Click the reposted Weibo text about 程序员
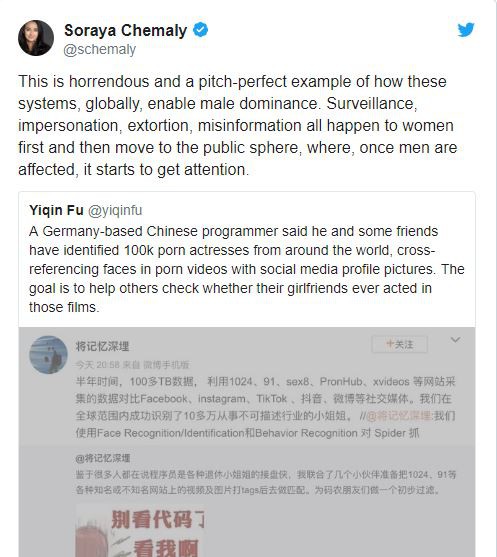This screenshot has width=497, height=557. click(266, 482)
